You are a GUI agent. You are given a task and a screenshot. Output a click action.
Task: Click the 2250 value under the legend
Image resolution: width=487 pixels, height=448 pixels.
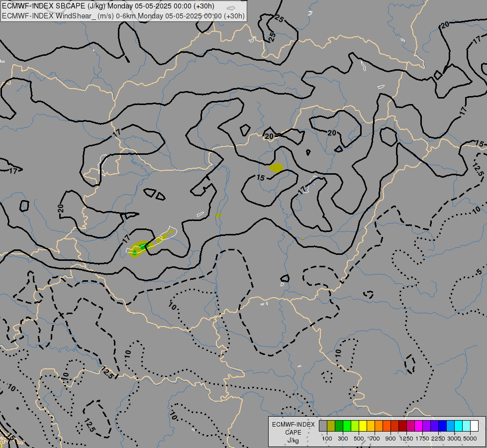tap(438, 439)
